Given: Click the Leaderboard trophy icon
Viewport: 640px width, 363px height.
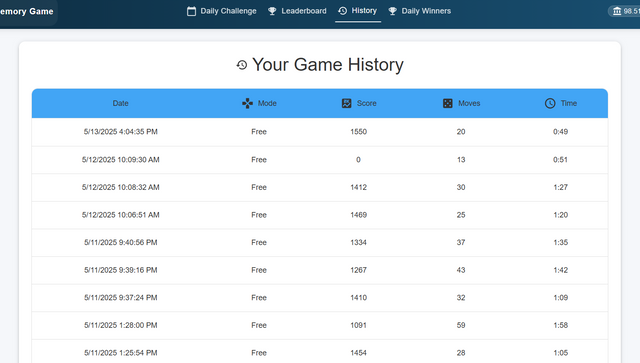Looking at the screenshot, I should 272,11.
